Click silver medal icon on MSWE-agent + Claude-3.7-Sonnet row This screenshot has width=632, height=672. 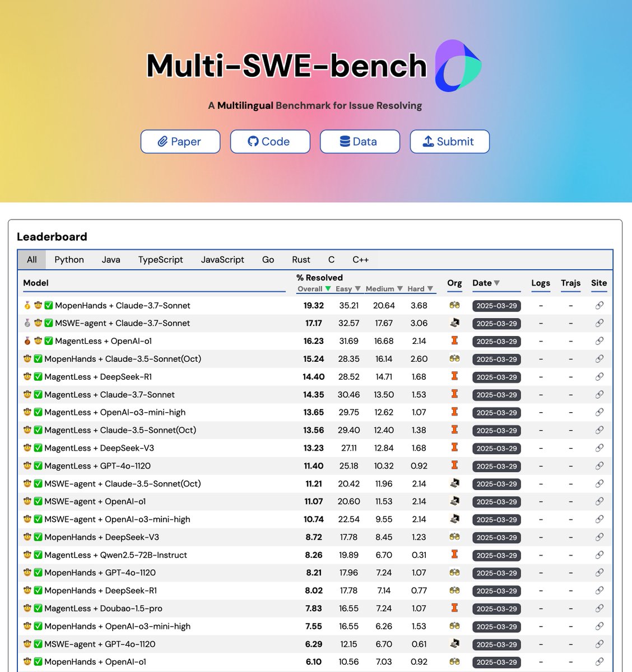[27, 323]
